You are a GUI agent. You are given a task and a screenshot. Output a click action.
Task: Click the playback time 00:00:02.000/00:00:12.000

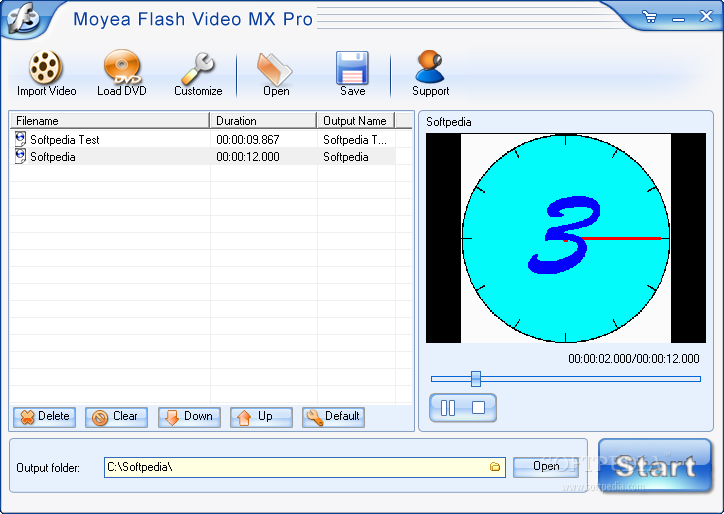(x=634, y=359)
